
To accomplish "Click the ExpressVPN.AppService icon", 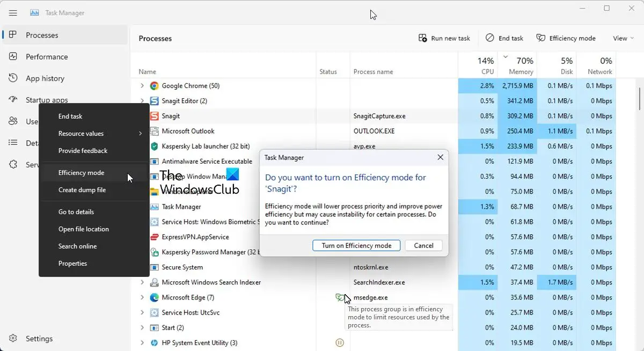I will 154,237.
